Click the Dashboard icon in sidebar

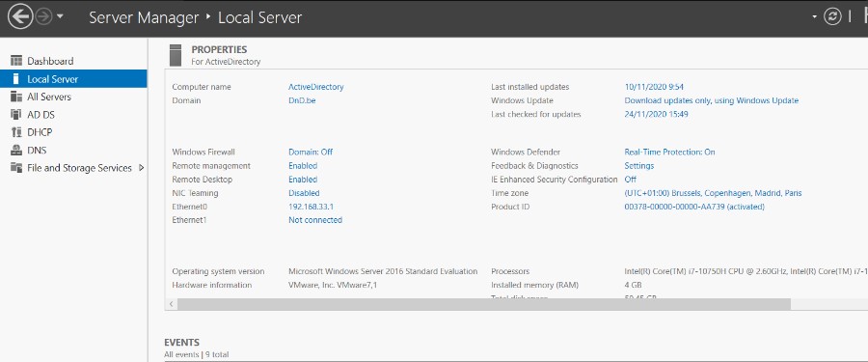(16, 61)
